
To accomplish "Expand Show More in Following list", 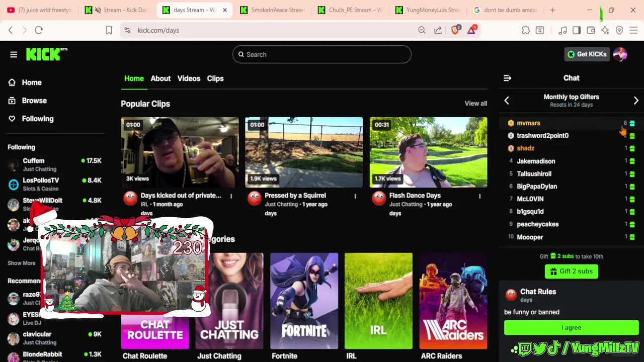I will [x=22, y=263].
